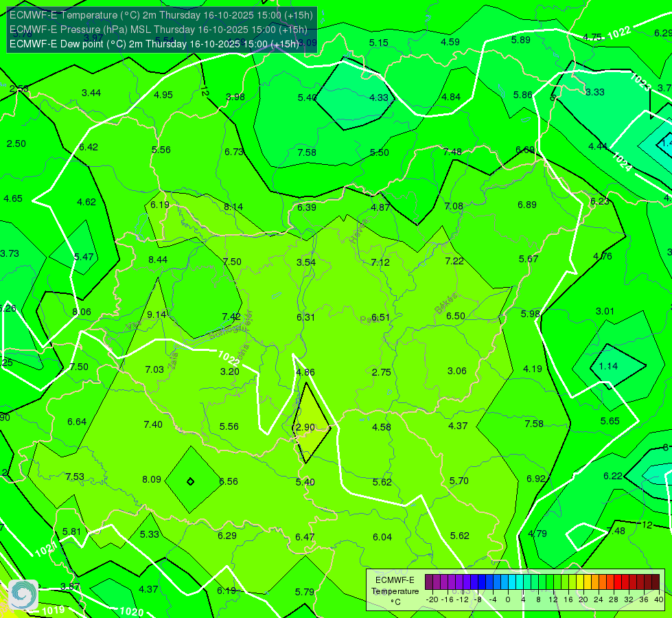Viewport: 672px width, 618px height.
Task: Click the 1024 isobar pressure label
Action: pos(621,161)
